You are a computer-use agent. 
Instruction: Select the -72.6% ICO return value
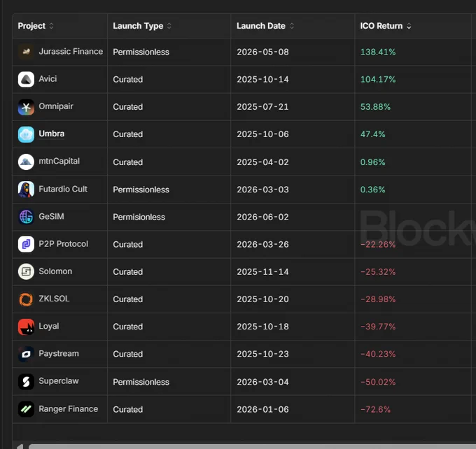pos(375,410)
